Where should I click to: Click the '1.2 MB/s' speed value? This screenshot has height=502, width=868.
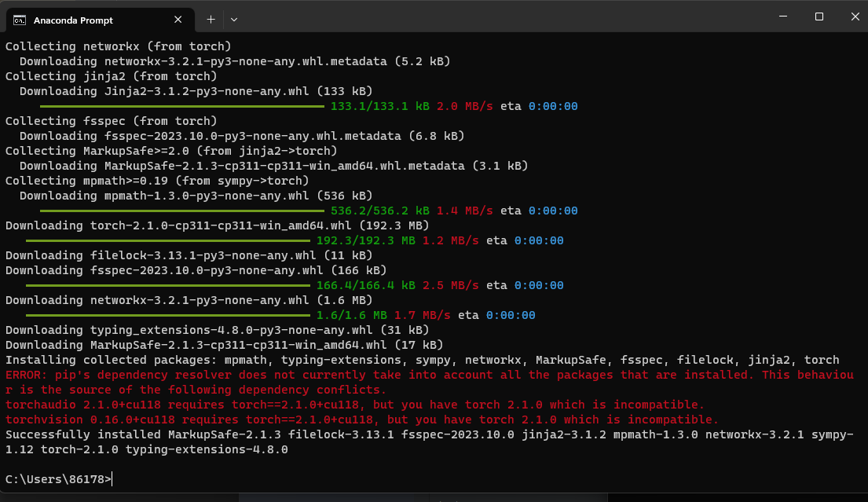(451, 240)
